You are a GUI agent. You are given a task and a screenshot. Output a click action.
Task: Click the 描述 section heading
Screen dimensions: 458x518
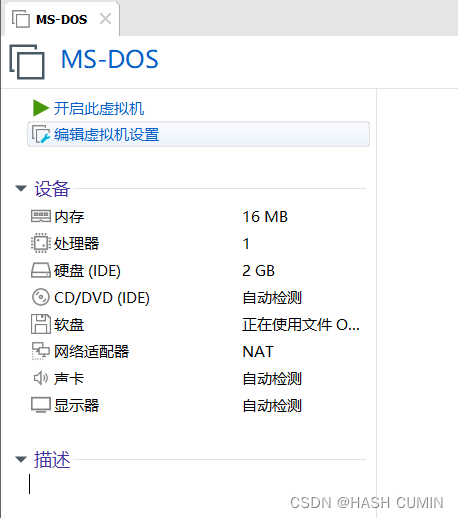pyautogui.click(x=52, y=459)
